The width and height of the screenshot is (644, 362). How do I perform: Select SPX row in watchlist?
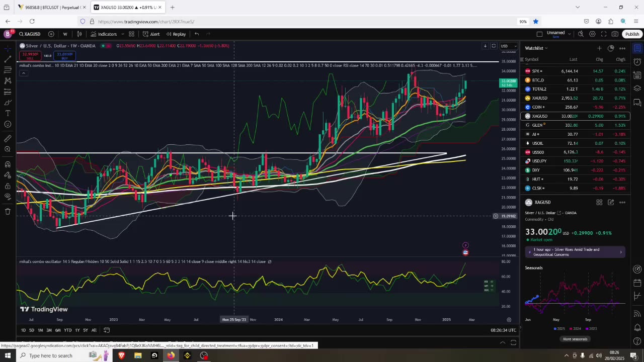[x=575, y=71]
